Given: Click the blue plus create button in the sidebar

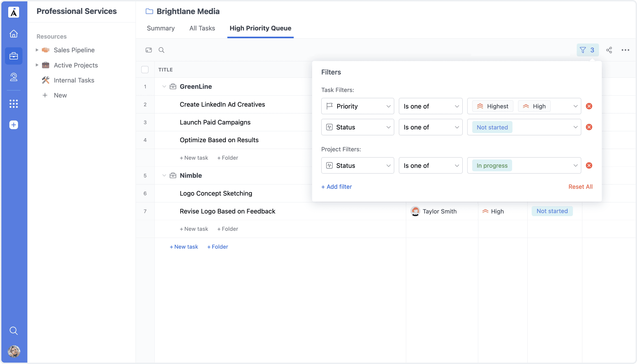Looking at the screenshot, I should coord(13,125).
